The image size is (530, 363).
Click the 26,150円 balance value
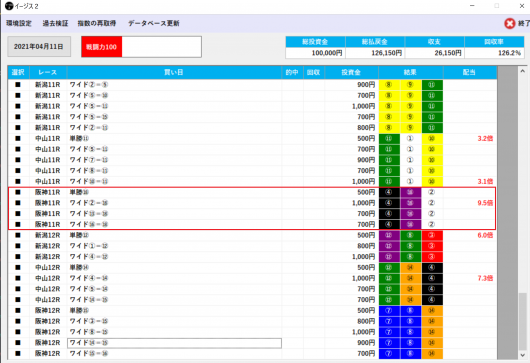click(448, 53)
